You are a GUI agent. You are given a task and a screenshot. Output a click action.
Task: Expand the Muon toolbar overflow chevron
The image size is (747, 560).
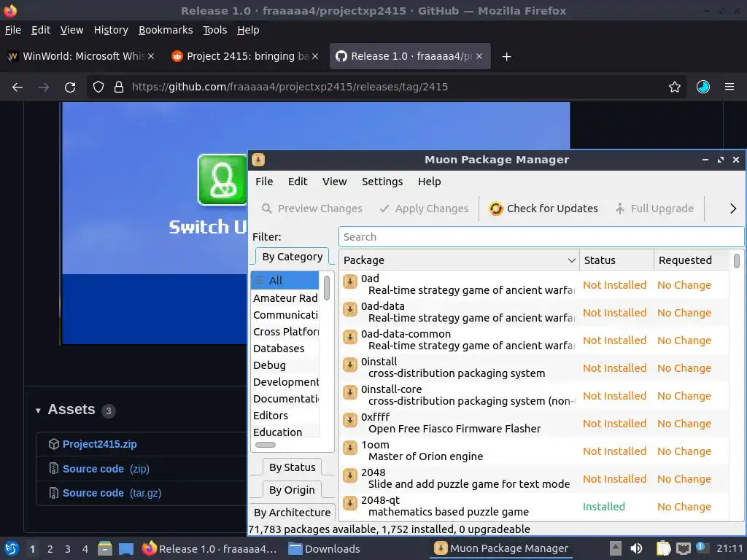[732, 209]
